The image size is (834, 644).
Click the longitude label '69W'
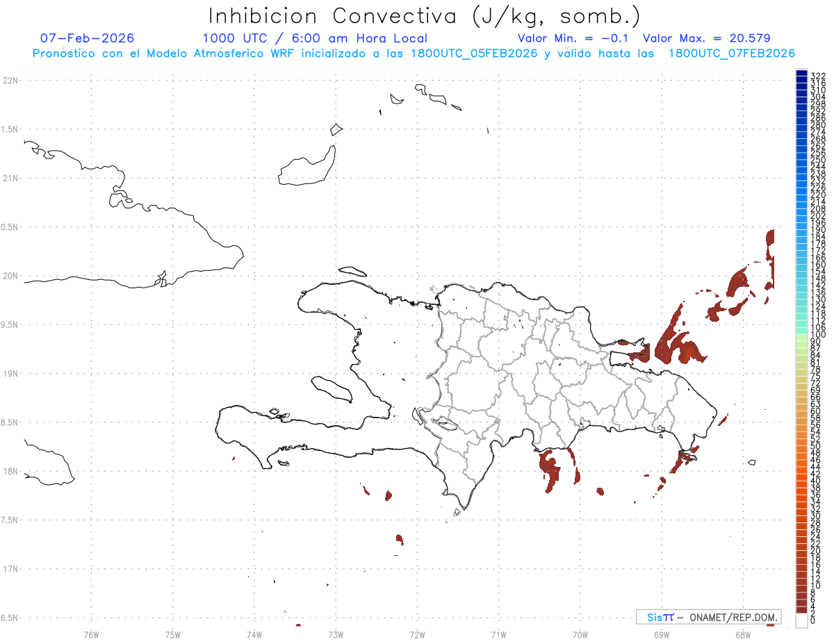662,634
